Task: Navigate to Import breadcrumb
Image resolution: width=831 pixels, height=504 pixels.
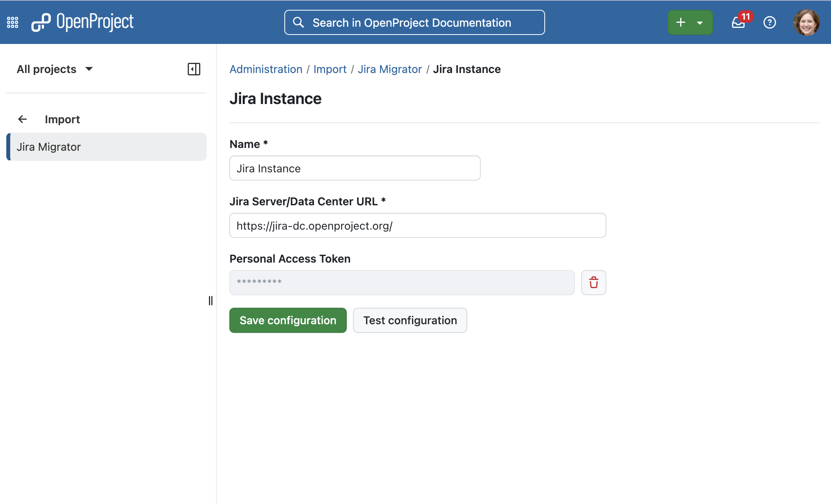Action: (330, 69)
